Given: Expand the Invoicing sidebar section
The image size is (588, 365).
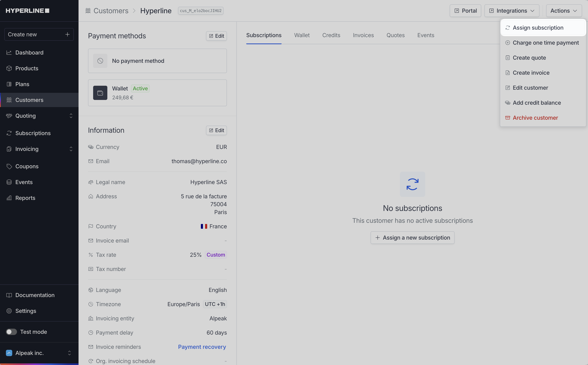Looking at the screenshot, I should 71,149.
